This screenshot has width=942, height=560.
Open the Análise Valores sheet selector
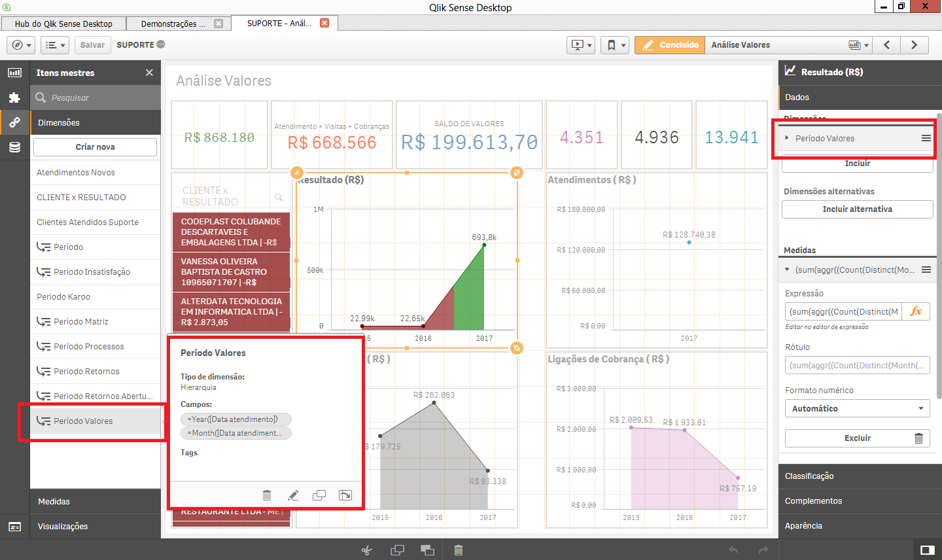[x=789, y=45]
